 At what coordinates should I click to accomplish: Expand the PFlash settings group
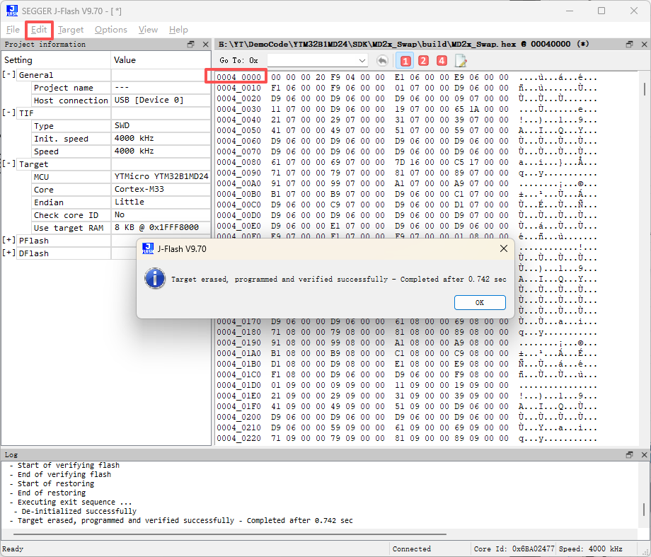click(9, 240)
